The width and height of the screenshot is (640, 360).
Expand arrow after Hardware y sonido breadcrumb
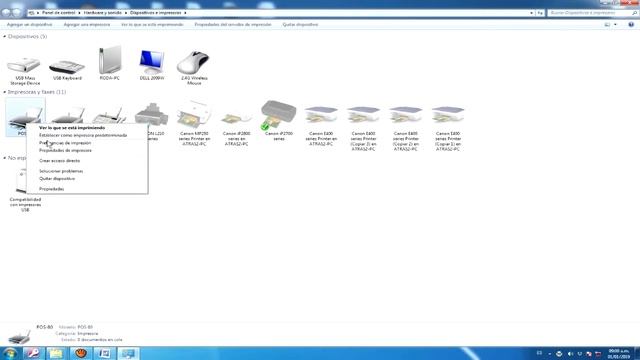click(126, 13)
